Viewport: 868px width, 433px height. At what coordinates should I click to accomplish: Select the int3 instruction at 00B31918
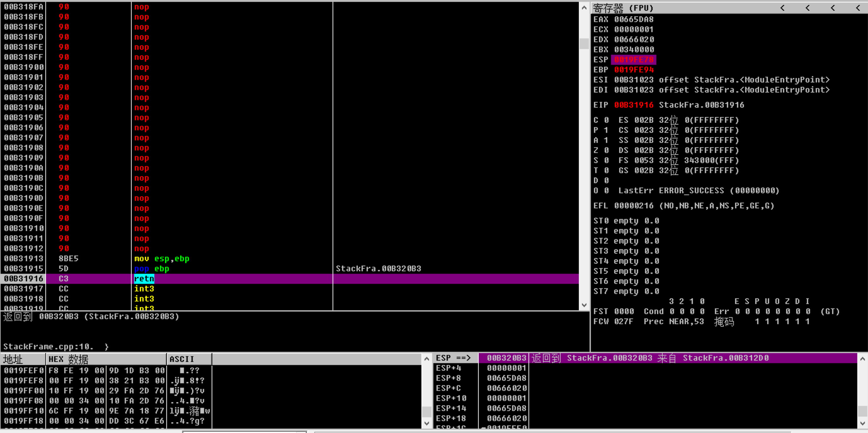coord(290,299)
